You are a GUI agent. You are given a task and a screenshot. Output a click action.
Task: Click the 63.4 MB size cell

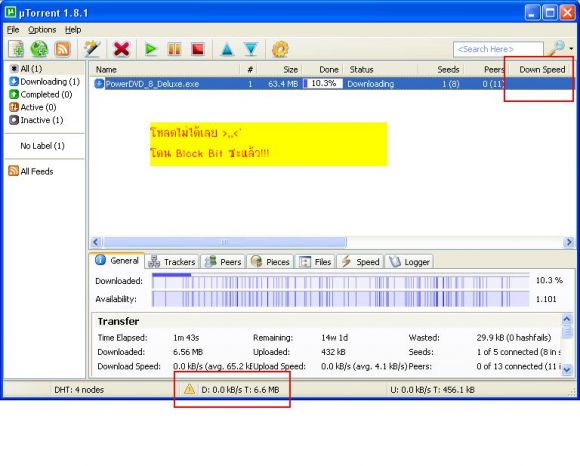(x=283, y=84)
